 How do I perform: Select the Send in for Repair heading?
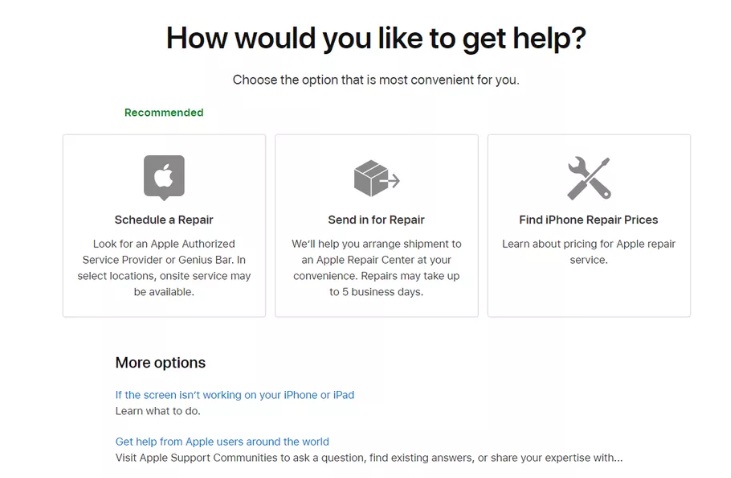coord(376,220)
